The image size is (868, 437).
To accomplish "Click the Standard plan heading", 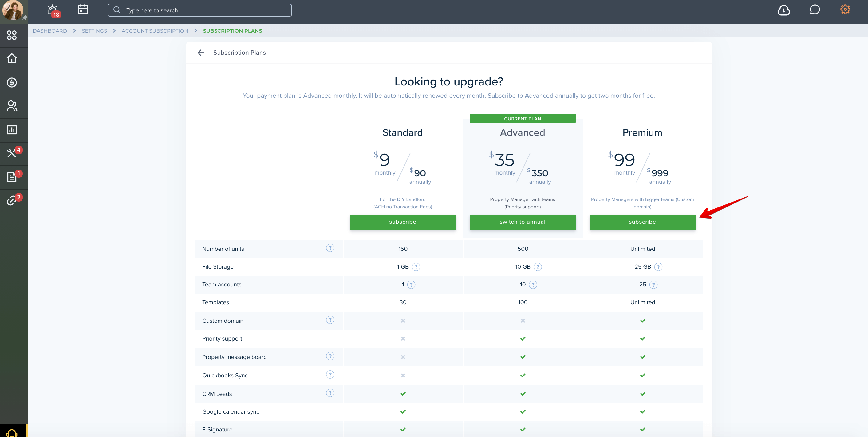I will (403, 133).
